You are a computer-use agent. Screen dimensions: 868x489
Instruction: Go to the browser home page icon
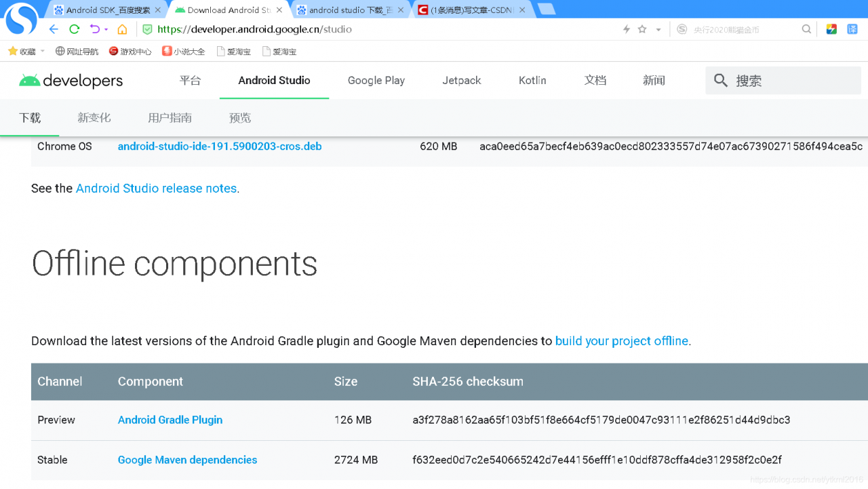(122, 29)
